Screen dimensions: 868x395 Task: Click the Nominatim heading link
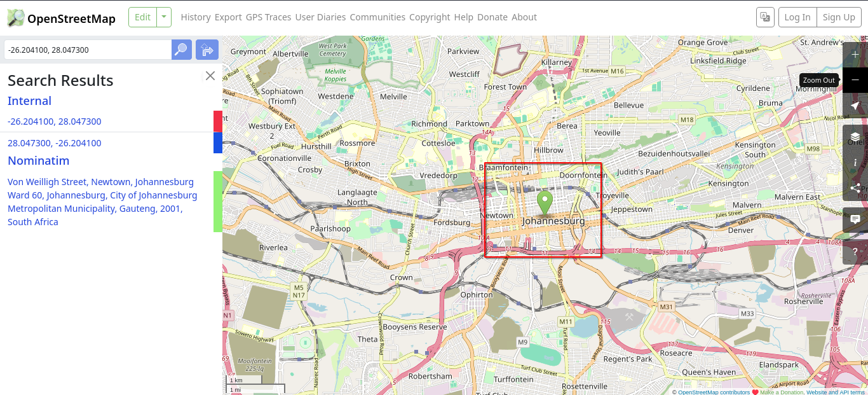pyautogui.click(x=38, y=161)
